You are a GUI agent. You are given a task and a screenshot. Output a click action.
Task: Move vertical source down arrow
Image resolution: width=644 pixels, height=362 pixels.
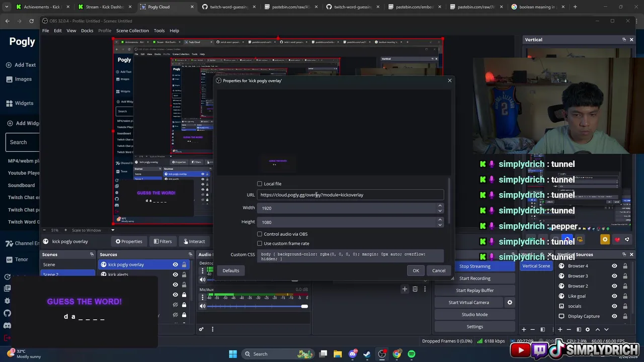click(x=606, y=330)
